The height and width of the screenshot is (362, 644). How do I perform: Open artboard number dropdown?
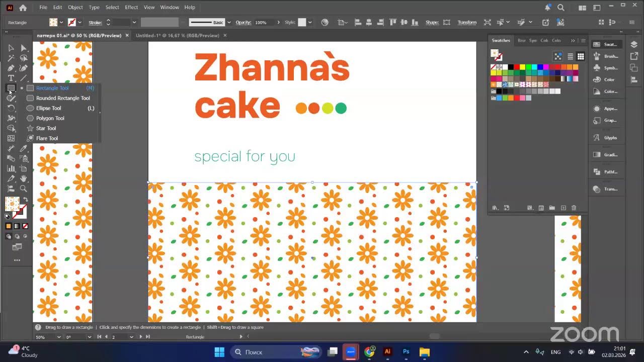point(131,337)
